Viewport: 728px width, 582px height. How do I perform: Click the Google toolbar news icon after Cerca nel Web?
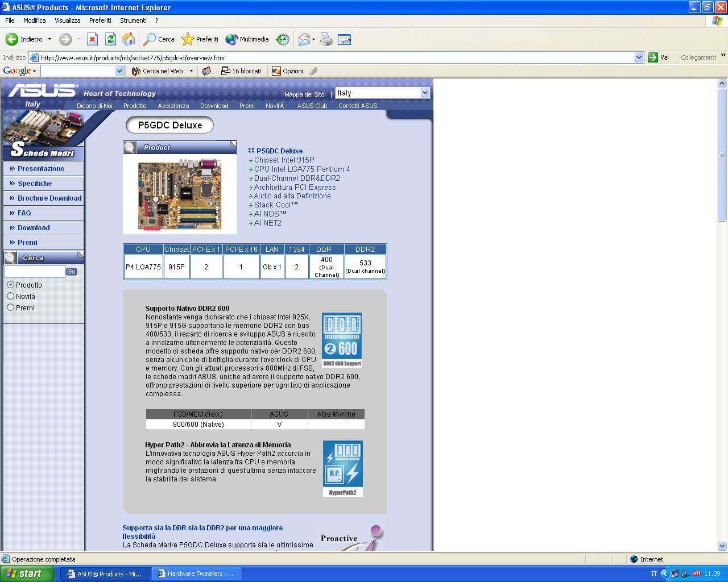[206, 71]
